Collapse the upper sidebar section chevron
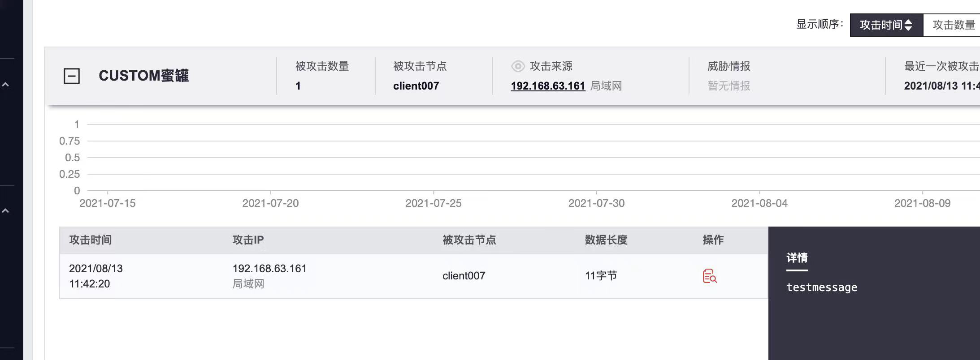The width and height of the screenshot is (980, 360). point(6,84)
